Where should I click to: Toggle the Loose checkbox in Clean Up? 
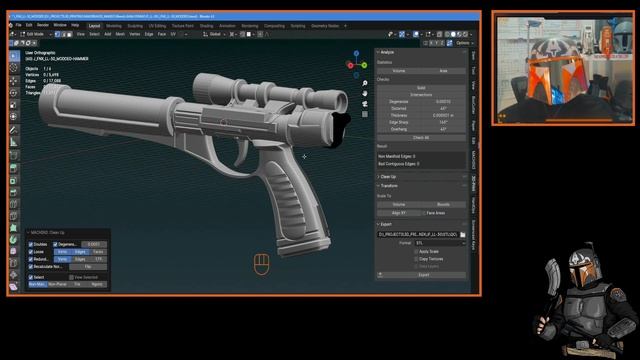(x=31, y=252)
